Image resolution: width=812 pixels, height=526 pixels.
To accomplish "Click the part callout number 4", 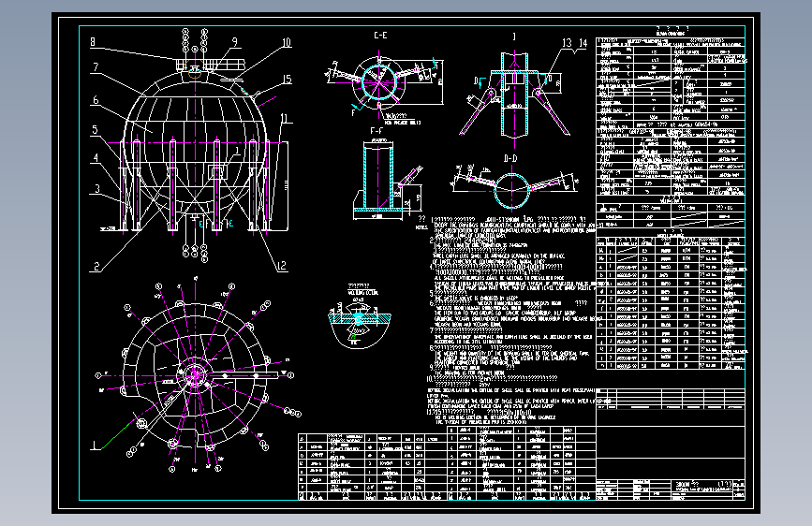I will point(96,158).
